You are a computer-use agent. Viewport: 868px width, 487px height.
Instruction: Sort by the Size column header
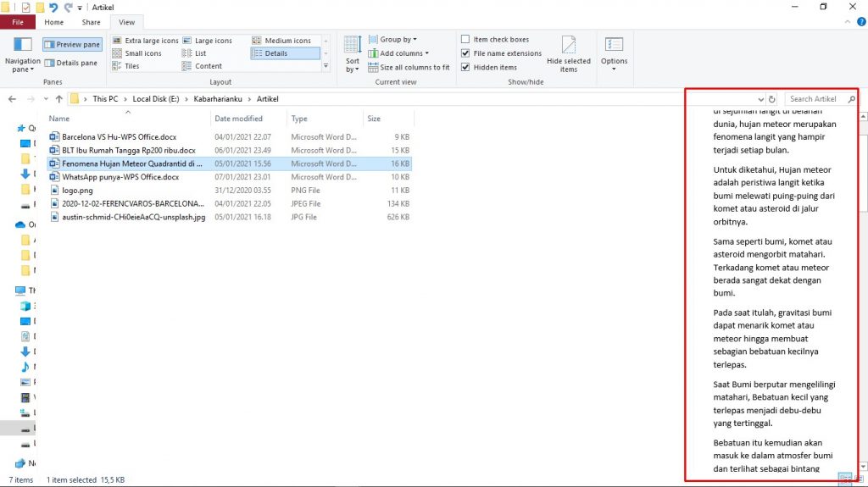(x=388, y=119)
